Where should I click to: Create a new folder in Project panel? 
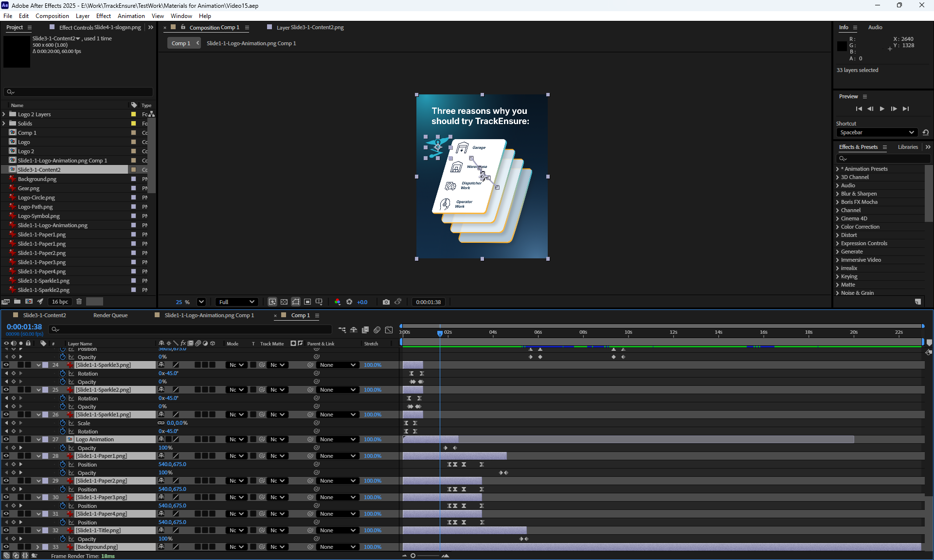[18, 302]
